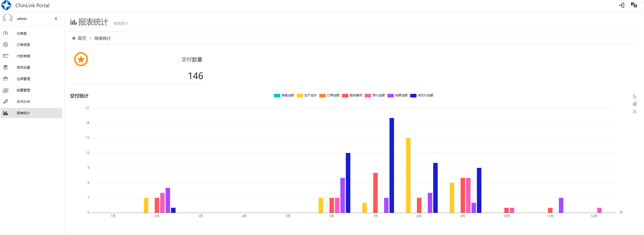Switch chart to line view icon
This screenshot has width=644, height=235.
634,96
